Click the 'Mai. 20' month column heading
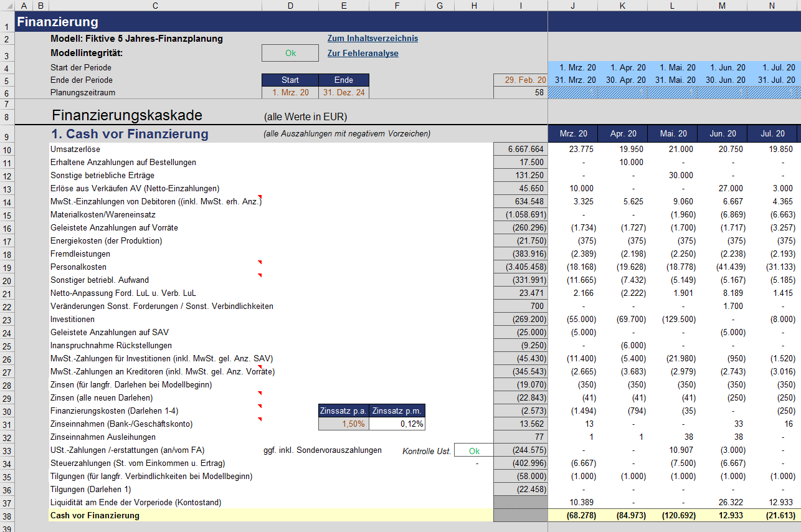Screen dimensions: 801x532 (672, 134)
